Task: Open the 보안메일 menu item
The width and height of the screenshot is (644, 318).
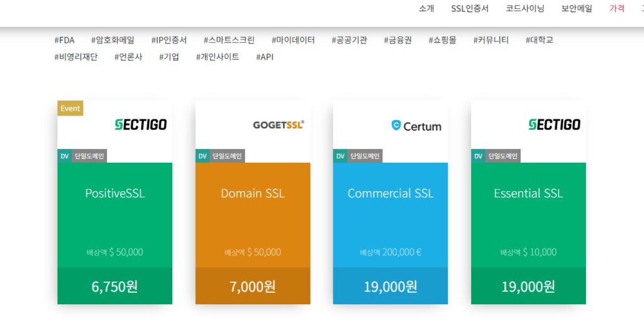Action: click(577, 9)
